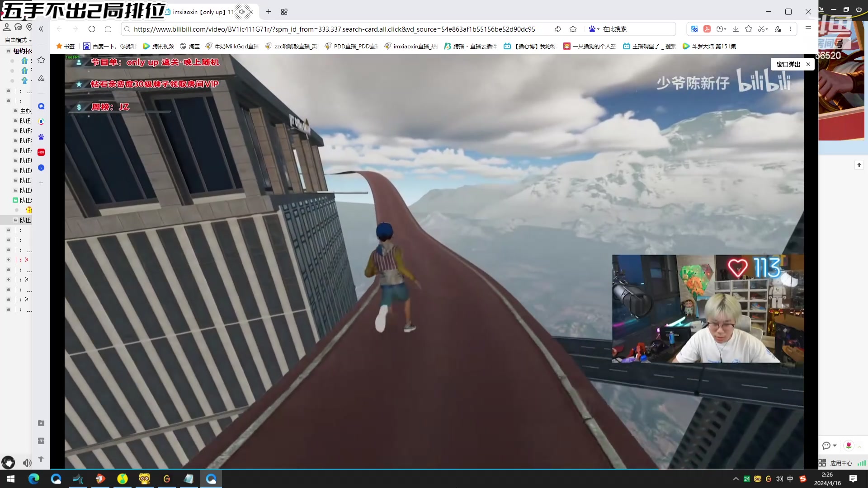The image size is (868, 488).
Task: Select the 主办 channel in the list
Action: [25, 111]
